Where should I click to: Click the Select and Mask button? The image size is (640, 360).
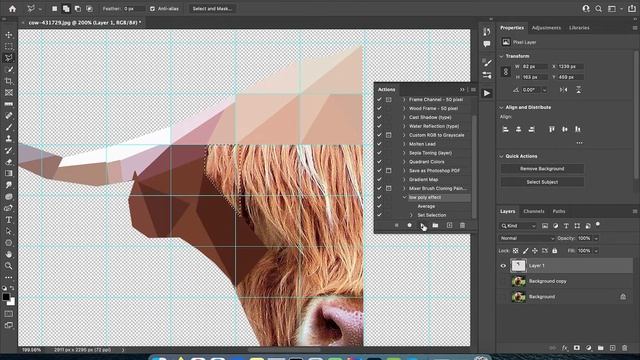(x=212, y=9)
